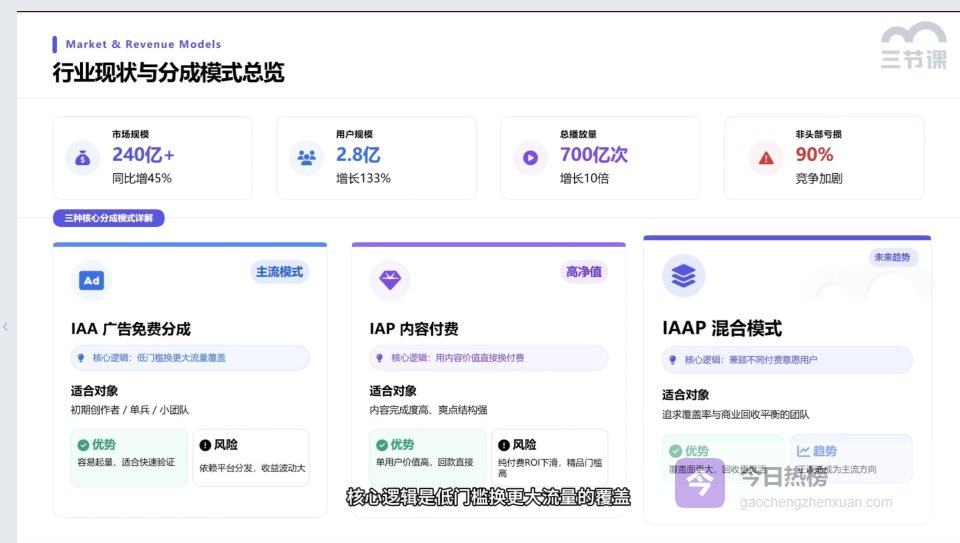Click the IAAP 混合模式 heading
This screenshot has height=543, width=960.
coord(722,329)
